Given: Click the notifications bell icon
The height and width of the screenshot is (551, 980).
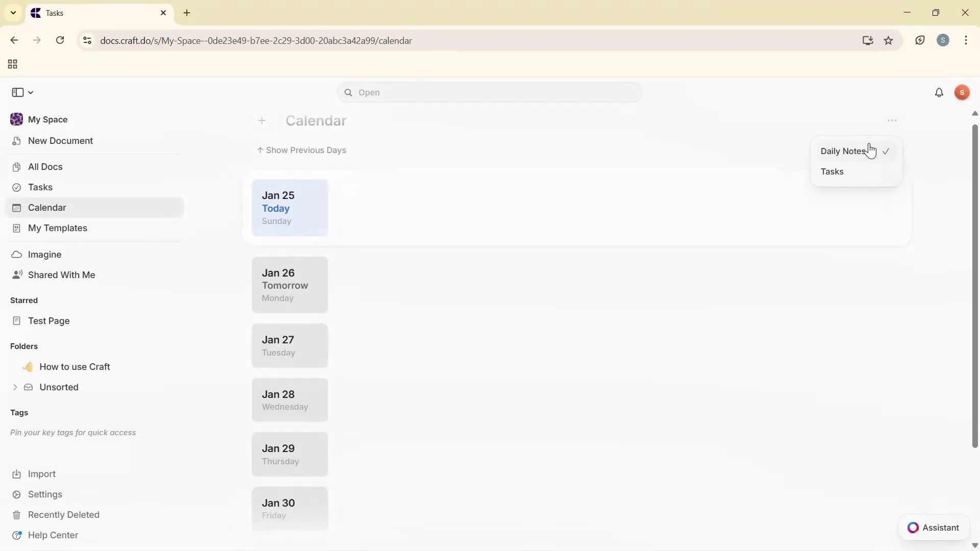Looking at the screenshot, I should click(x=939, y=93).
